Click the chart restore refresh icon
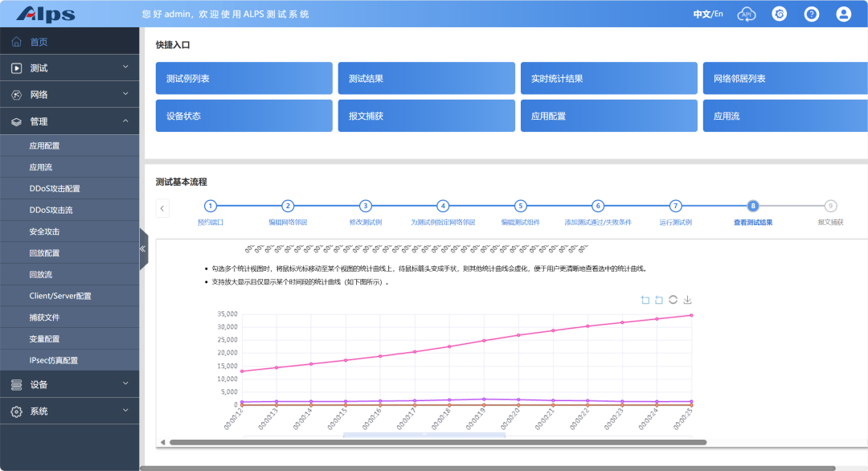868x471 pixels. (x=673, y=300)
